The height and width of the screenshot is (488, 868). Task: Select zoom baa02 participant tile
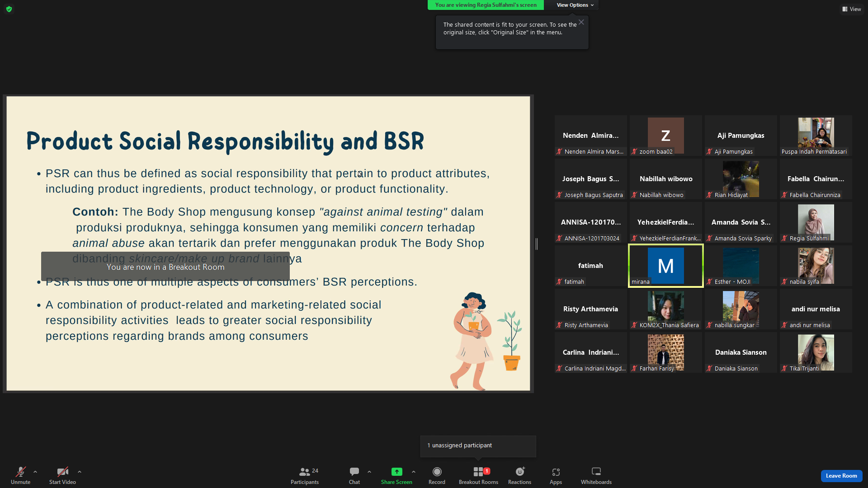coord(666,136)
